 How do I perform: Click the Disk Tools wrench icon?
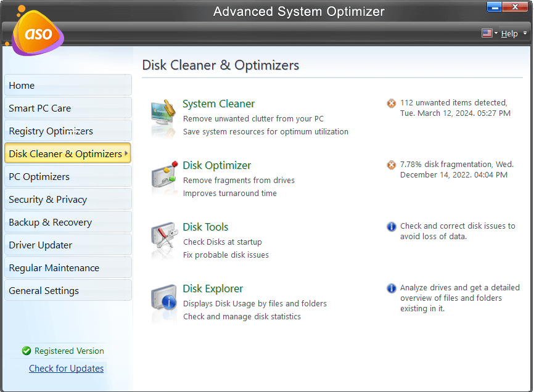pyautogui.click(x=164, y=236)
